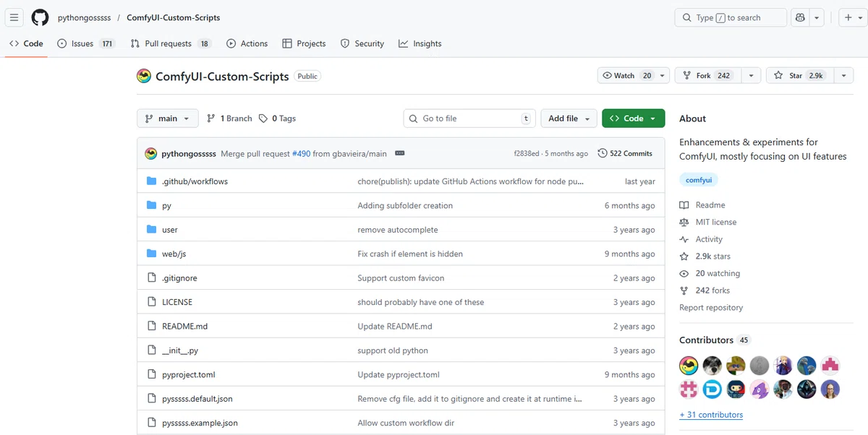Open the user folder
This screenshot has height=435, width=868.
point(170,230)
